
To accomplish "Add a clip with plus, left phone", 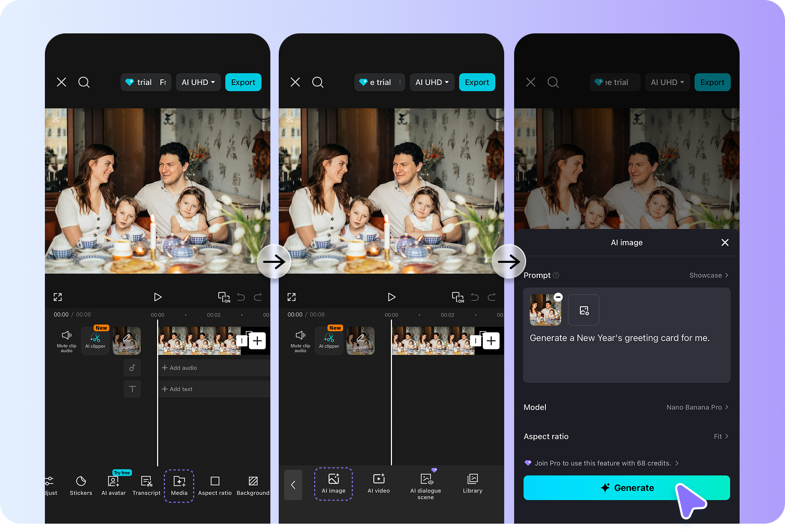I will click(x=258, y=341).
